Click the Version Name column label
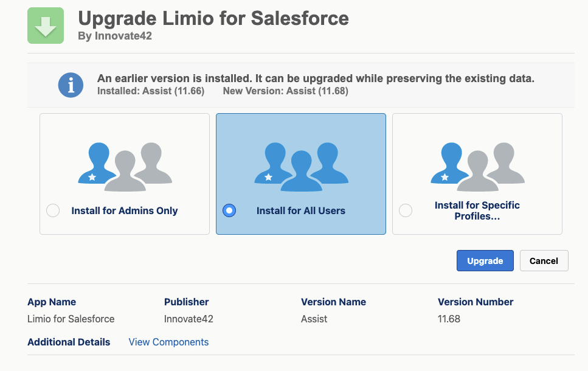588x371 pixels. (x=333, y=302)
